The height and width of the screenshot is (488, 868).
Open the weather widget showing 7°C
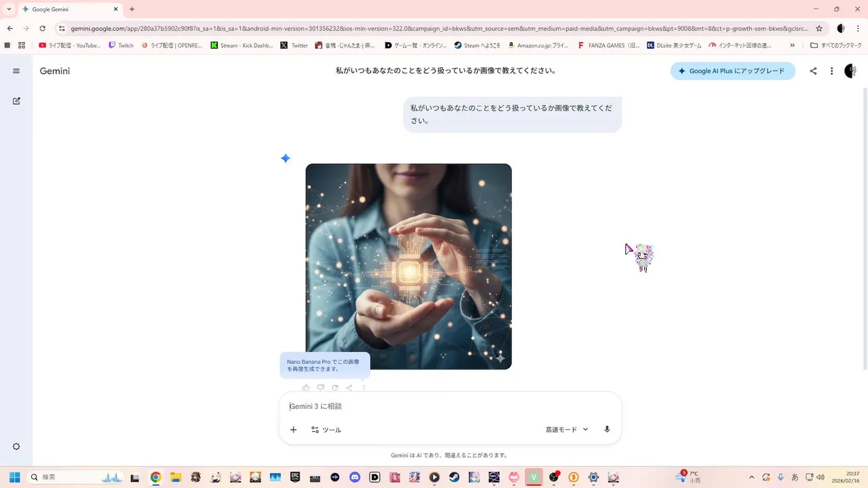[688, 477]
